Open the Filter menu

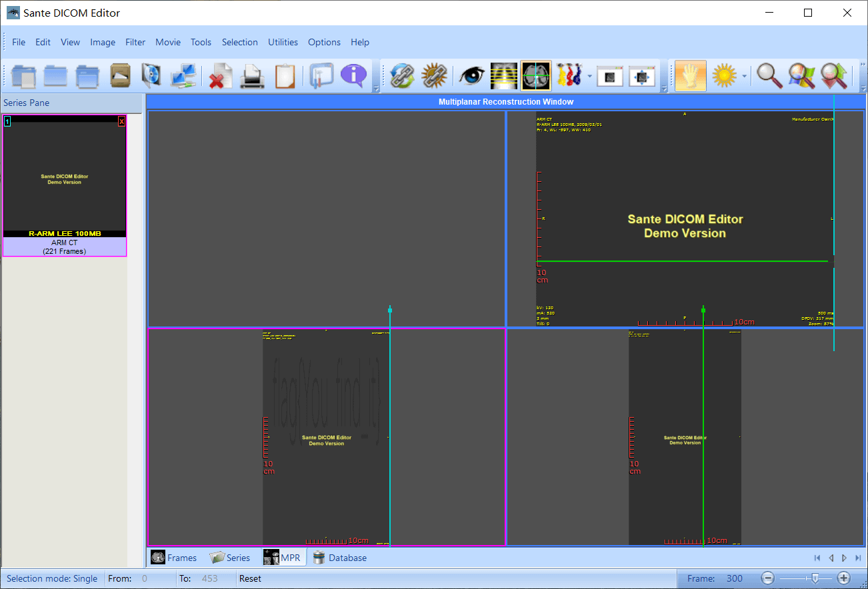[135, 42]
